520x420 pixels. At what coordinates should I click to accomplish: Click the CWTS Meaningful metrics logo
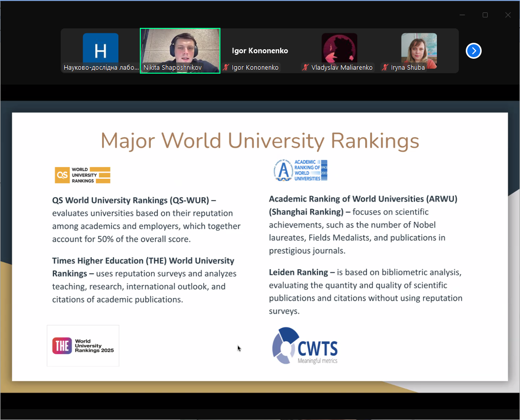point(305,346)
